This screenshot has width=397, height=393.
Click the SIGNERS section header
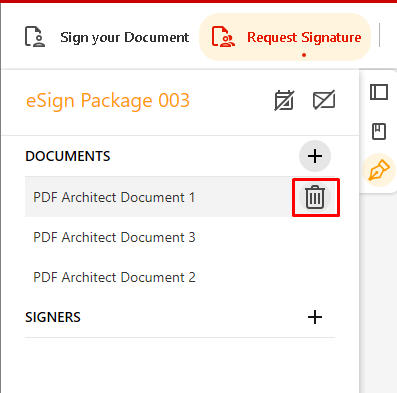[x=53, y=317]
